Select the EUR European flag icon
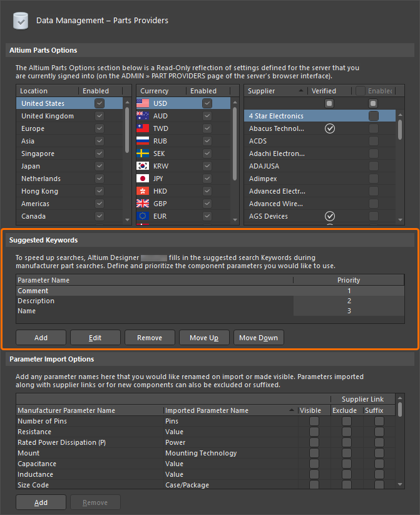Screen dimensions: 420x515 click(143, 216)
